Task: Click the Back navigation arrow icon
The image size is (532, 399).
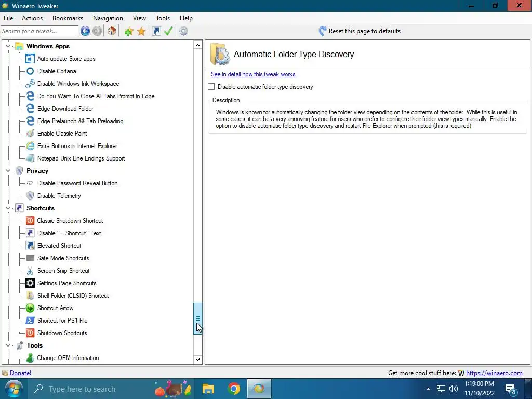Action: (85, 31)
